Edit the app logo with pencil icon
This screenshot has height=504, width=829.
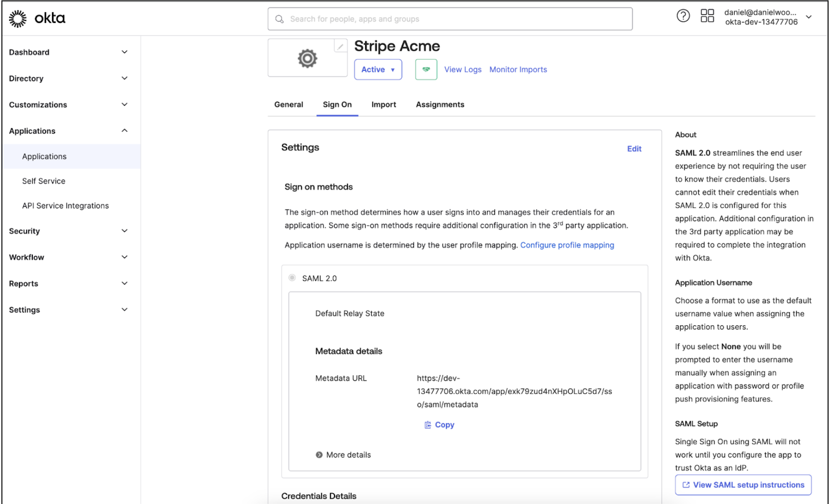[x=341, y=46]
